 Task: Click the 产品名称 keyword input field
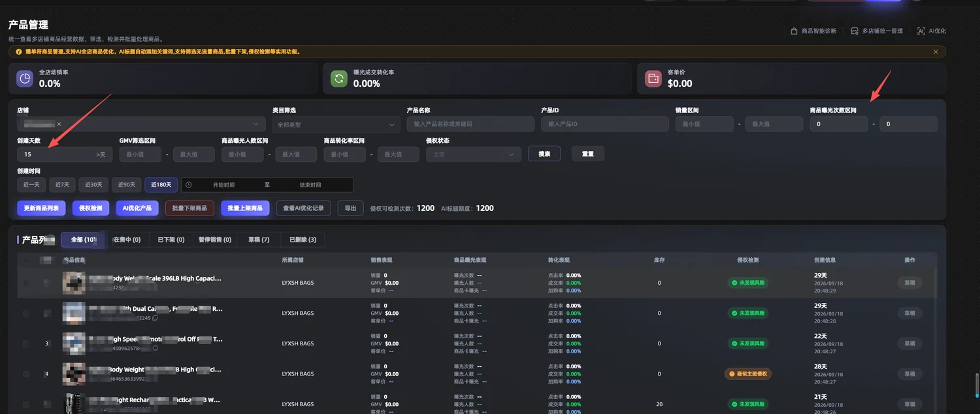[x=470, y=124]
